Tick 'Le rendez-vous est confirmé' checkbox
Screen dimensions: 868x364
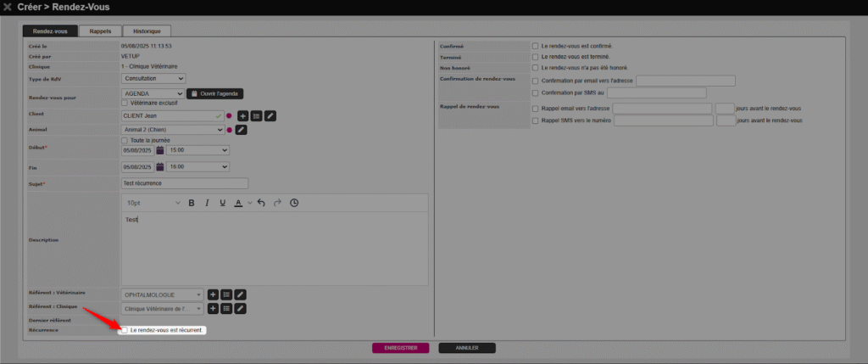(535, 46)
